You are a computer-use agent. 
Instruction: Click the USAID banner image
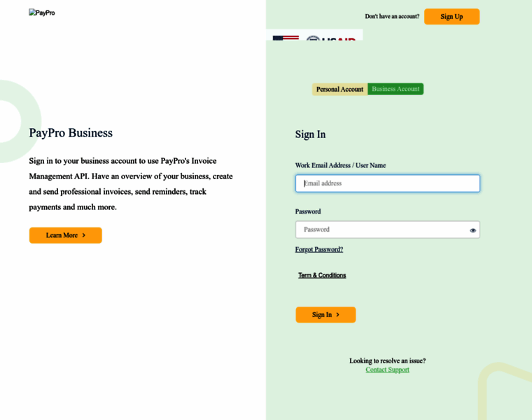point(314,35)
